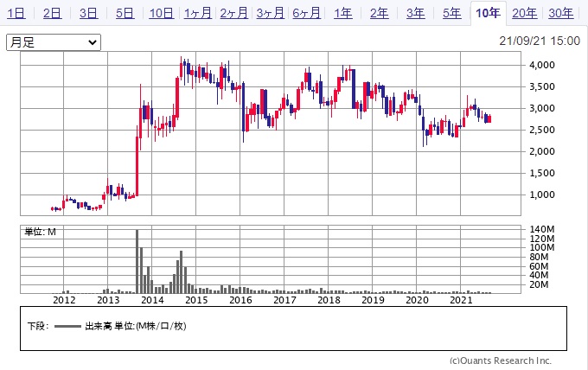This screenshot has width=588, height=370.
Task: Click the 60M volume axis label
Action: click(539, 266)
